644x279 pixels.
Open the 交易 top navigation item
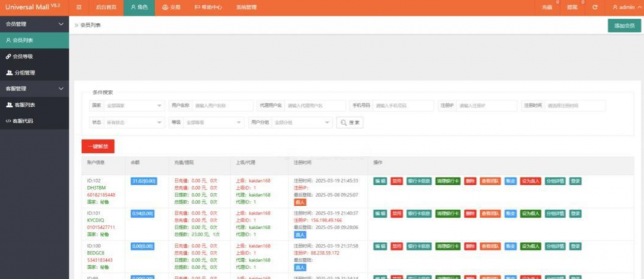[x=172, y=8]
